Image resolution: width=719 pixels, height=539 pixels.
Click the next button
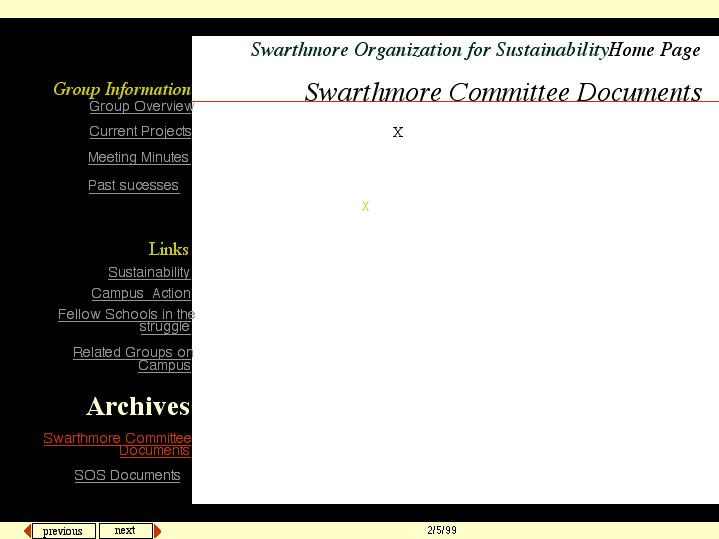pyautogui.click(x=125, y=530)
